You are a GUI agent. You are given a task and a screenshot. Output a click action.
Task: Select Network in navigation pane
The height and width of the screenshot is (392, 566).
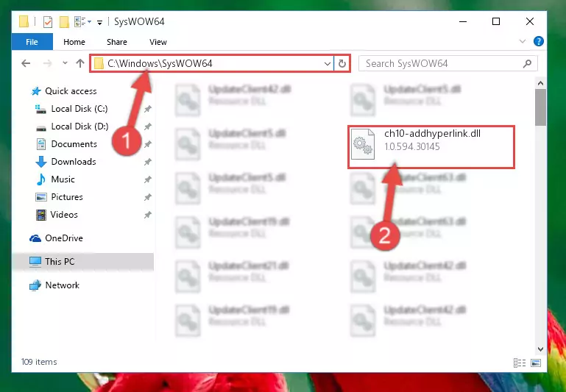[x=54, y=285]
